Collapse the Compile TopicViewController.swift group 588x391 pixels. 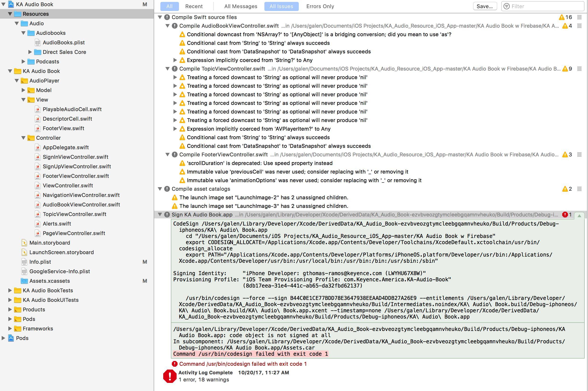168,69
